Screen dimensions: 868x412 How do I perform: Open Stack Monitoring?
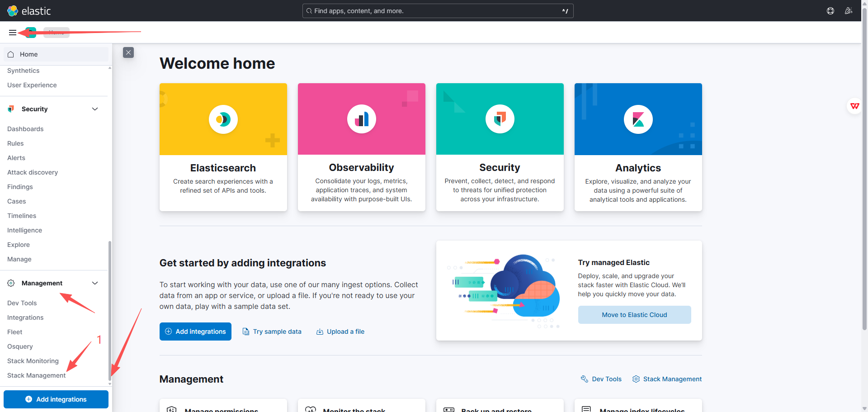(x=33, y=361)
